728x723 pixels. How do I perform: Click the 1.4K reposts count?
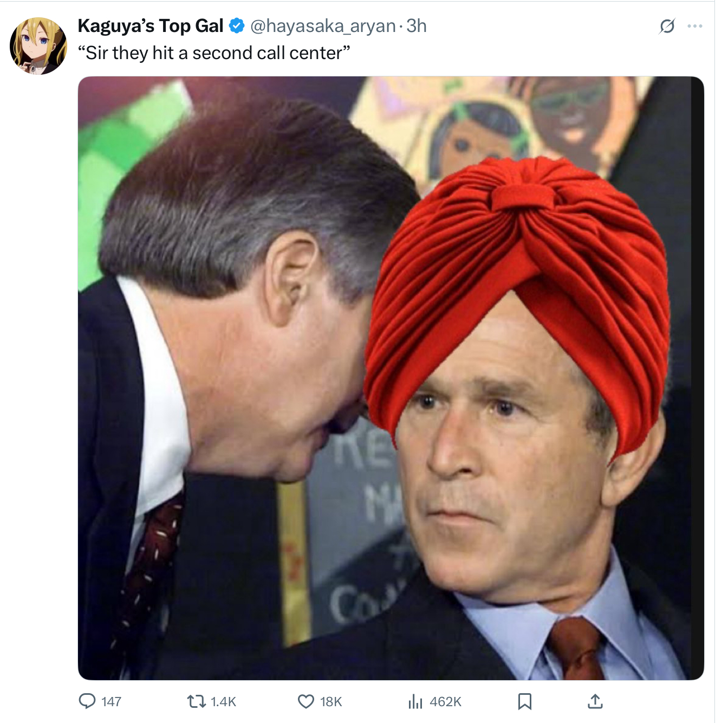coord(223,702)
